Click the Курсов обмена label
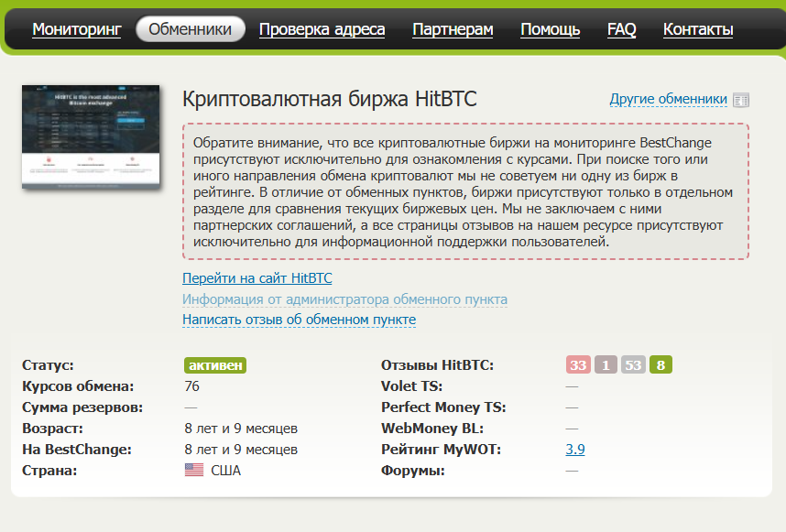Screen dimensions: 786x532 point(78,386)
